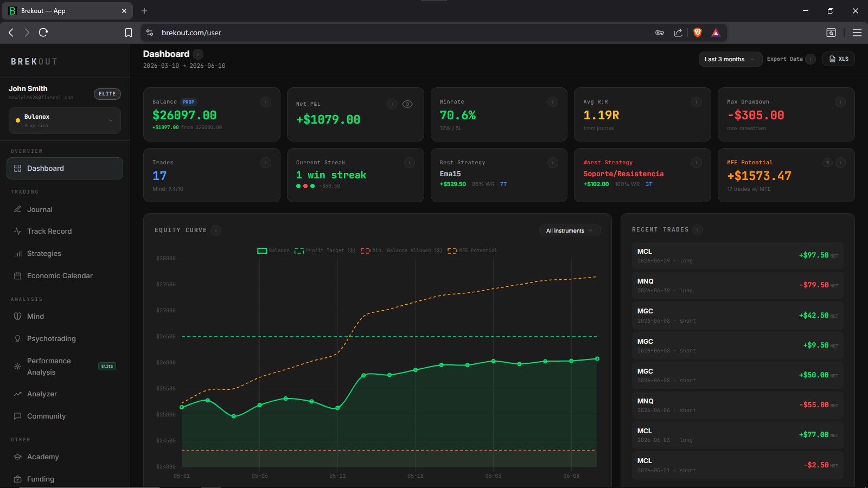Screen dimensions: 868x488
Task: Select the MGC +$50.00 trade row
Action: click(738, 375)
